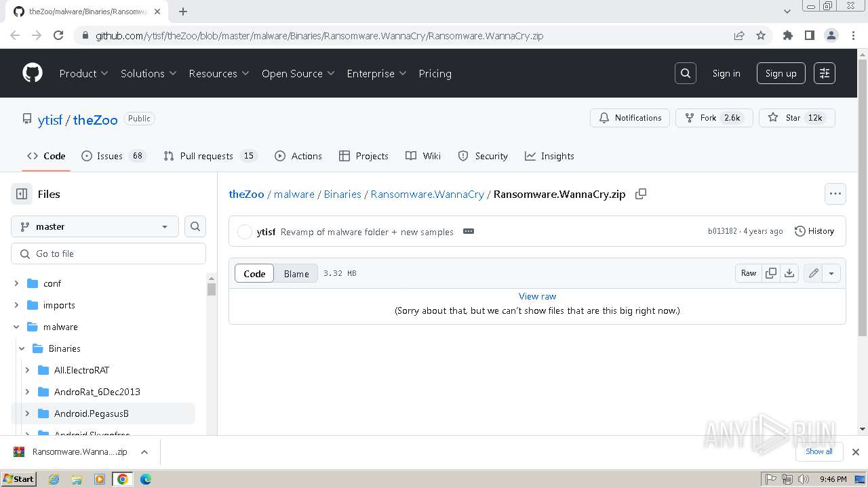
Task: Search files magnifier next to branch selector
Action: pos(195,226)
